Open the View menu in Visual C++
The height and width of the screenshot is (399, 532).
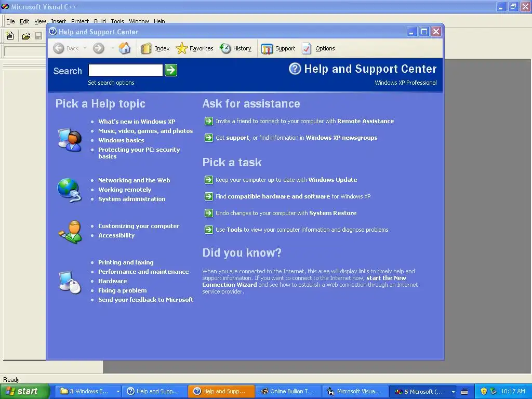[40, 21]
